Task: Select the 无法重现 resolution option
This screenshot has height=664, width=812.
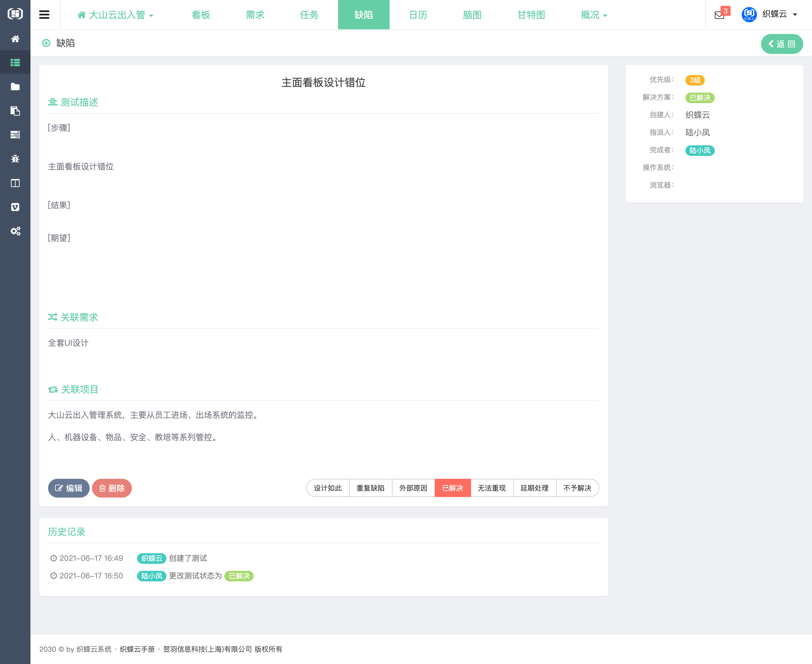Action: [x=492, y=488]
